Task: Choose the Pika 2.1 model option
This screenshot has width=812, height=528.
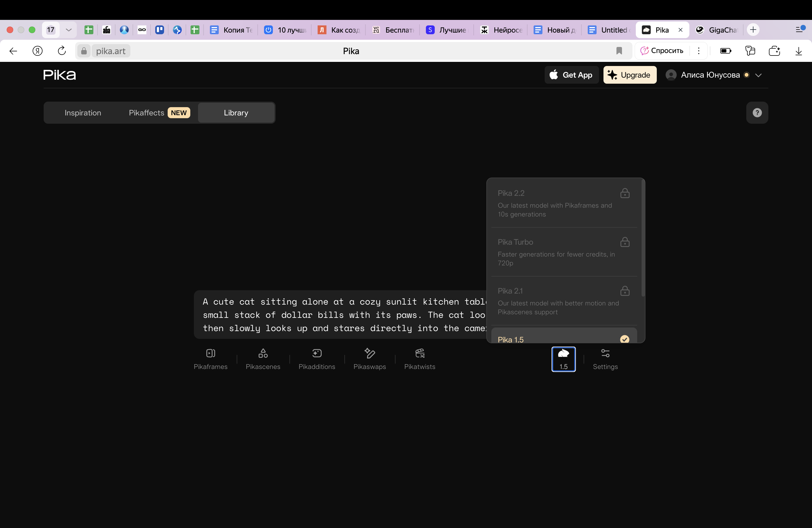Action: click(564, 301)
